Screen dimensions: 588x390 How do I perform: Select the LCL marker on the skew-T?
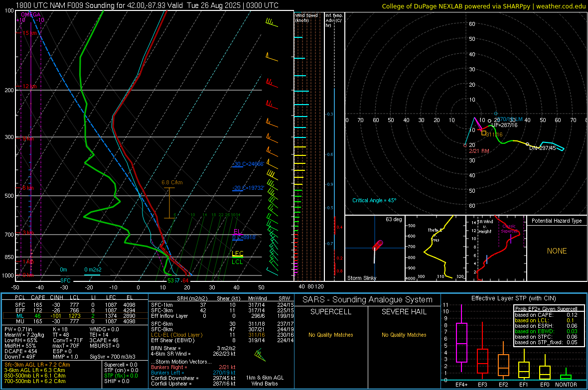tap(237, 262)
